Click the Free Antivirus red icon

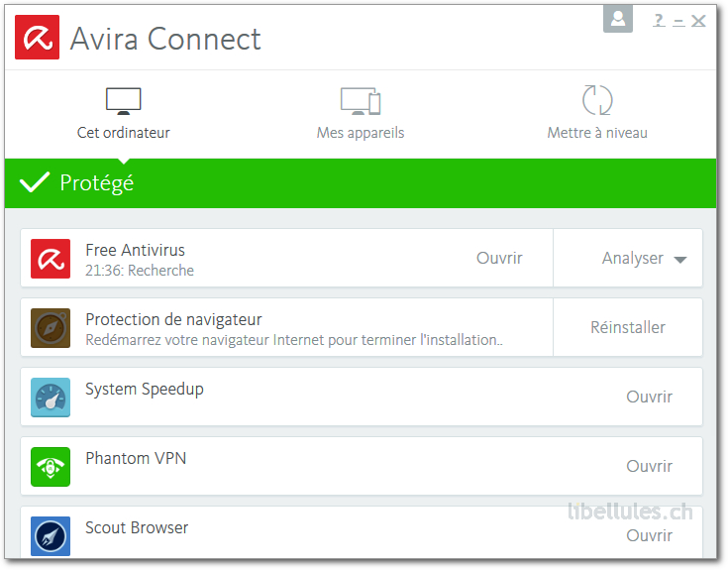[x=51, y=259]
